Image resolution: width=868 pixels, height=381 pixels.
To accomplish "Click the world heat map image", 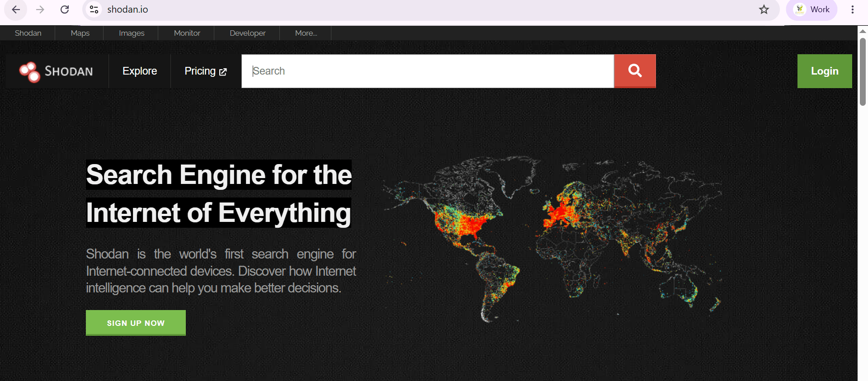I will [552, 240].
